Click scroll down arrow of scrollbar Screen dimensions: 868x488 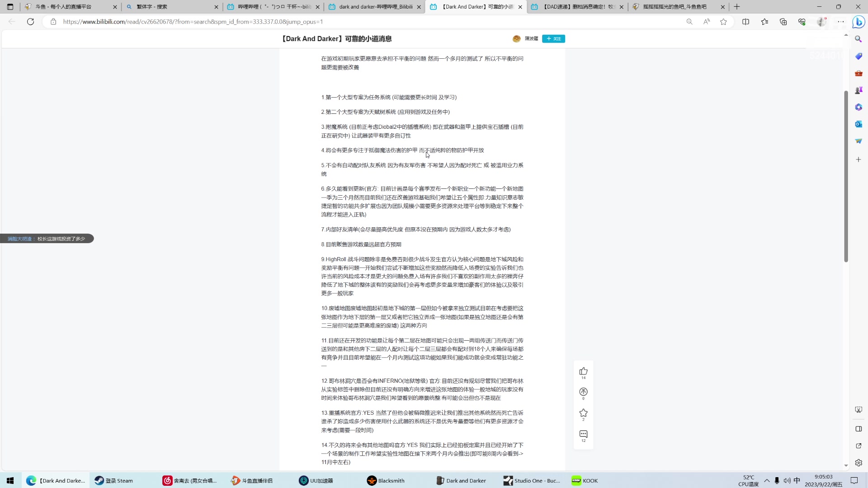pyautogui.click(x=846, y=466)
